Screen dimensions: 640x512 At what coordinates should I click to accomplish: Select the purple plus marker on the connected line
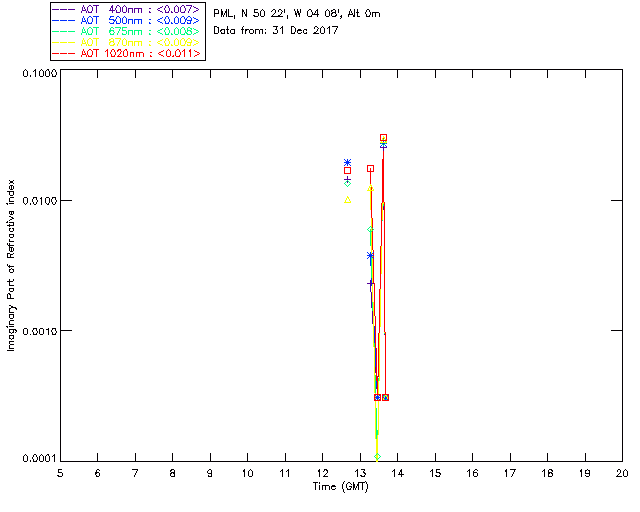[x=370, y=283]
